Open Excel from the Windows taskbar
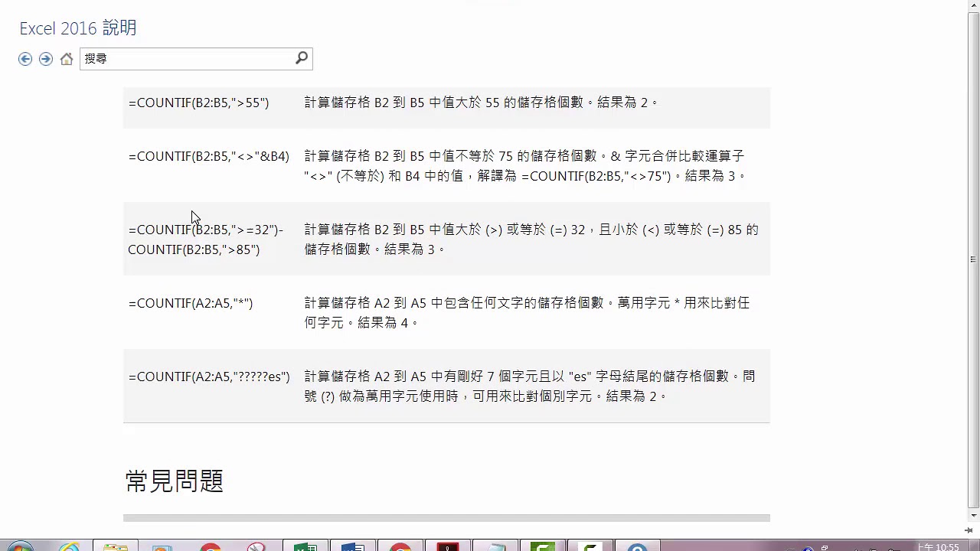980x551 pixels. coord(305,546)
